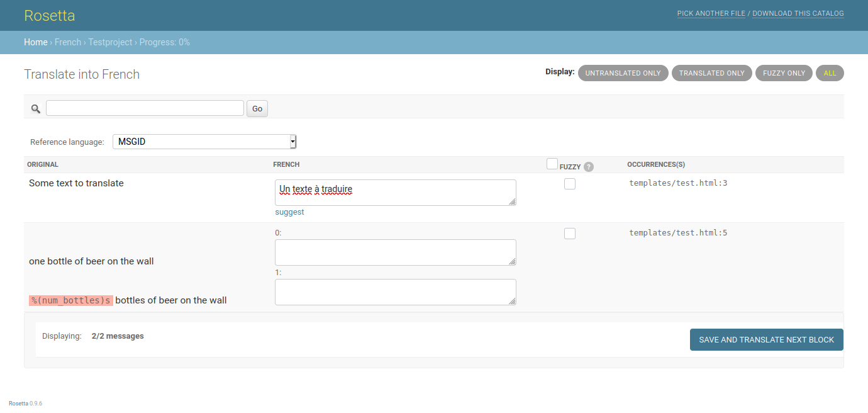Click the plural form 1 translation textarea
This screenshot has height=413, width=868.
point(395,291)
